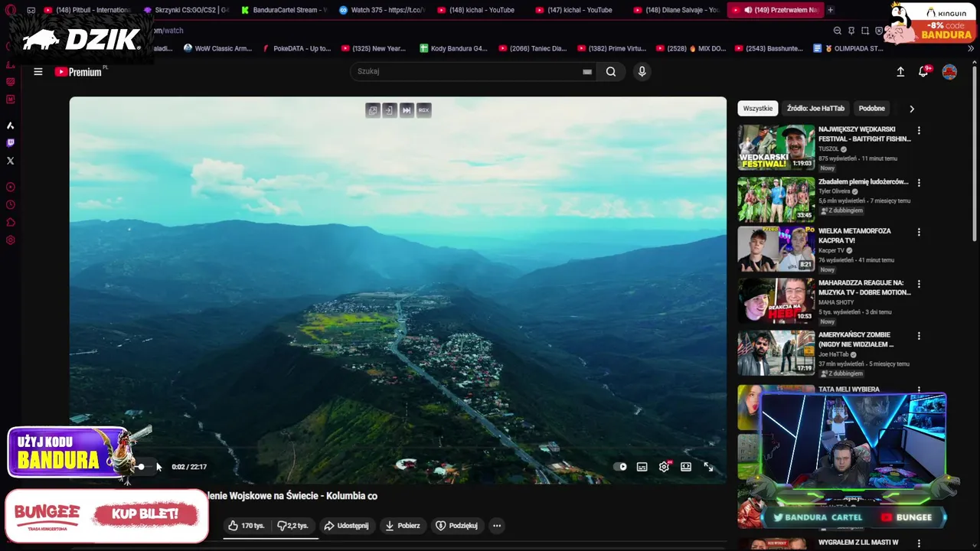Open sidebar settings gear
Image resolution: width=980 pixels, height=551 pixels.
[10, 240]
